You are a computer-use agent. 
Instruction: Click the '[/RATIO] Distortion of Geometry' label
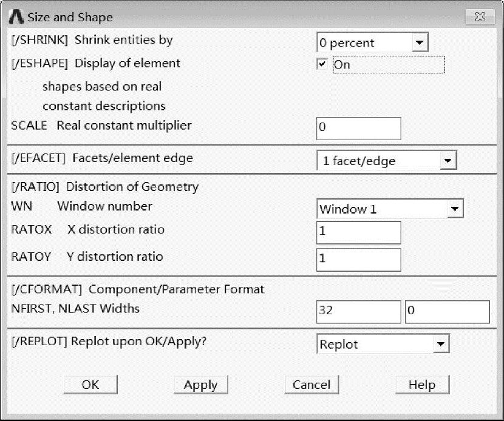coord(105,187)
